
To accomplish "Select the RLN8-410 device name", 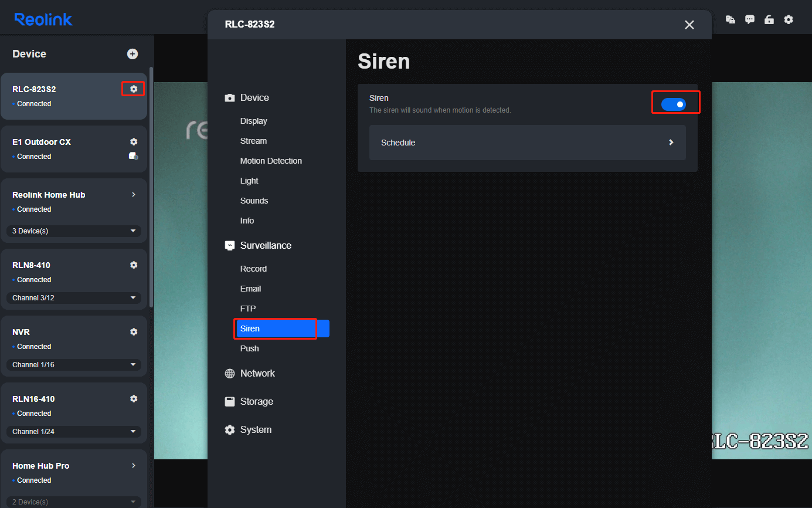I will coord(31,265).
